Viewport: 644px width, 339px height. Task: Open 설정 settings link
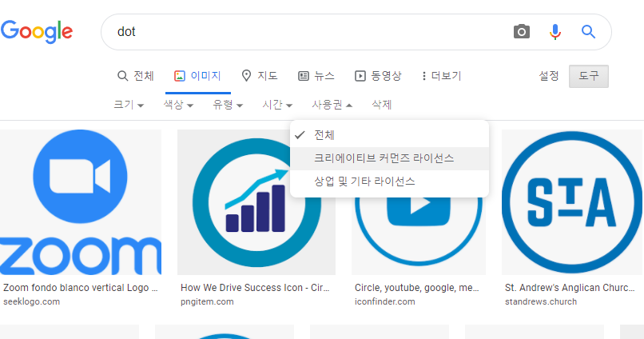coord(549,76)
